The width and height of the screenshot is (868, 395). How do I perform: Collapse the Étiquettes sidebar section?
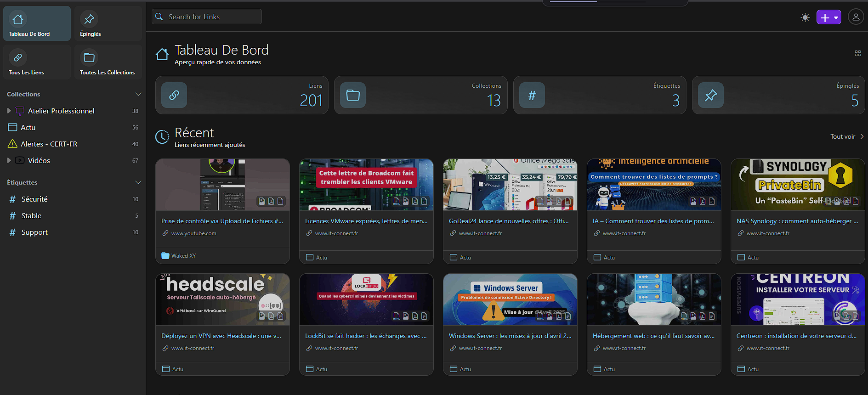click(138, 182)
